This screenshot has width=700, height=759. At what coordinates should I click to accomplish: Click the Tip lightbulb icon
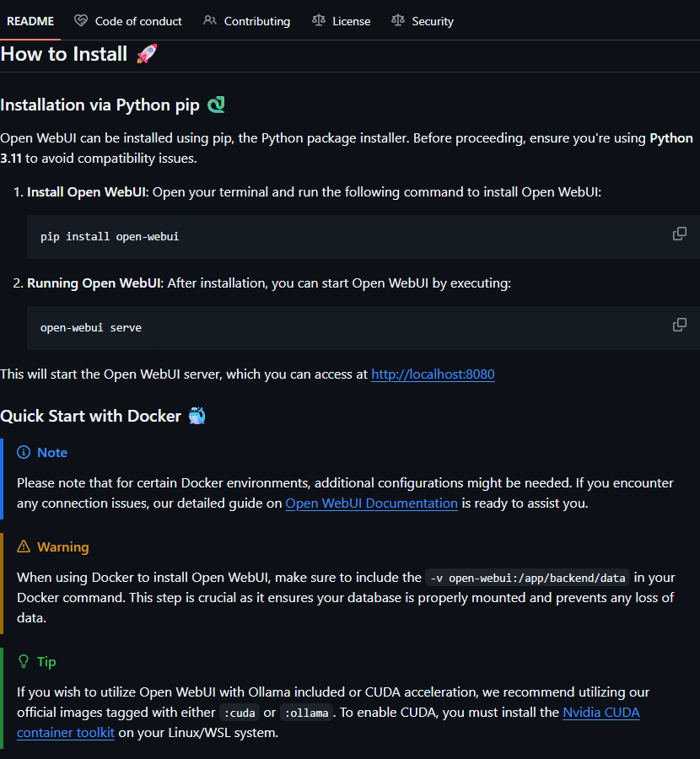24,662
